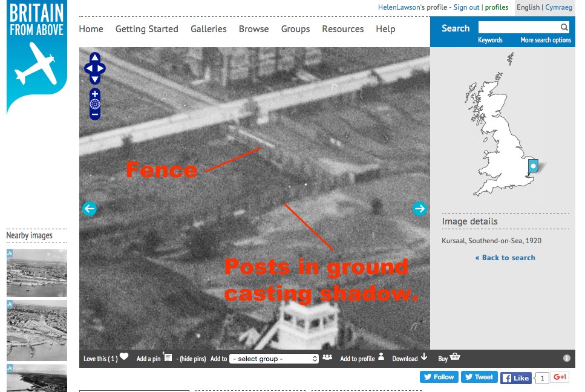This screenshot has height=392, width=585.
Task: Go to previous image arrow
Action: pyautogui.click(x=90, y=209)
